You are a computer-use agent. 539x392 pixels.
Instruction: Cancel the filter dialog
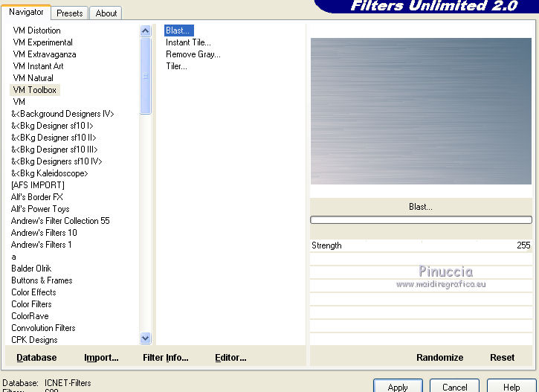point(454,387)
